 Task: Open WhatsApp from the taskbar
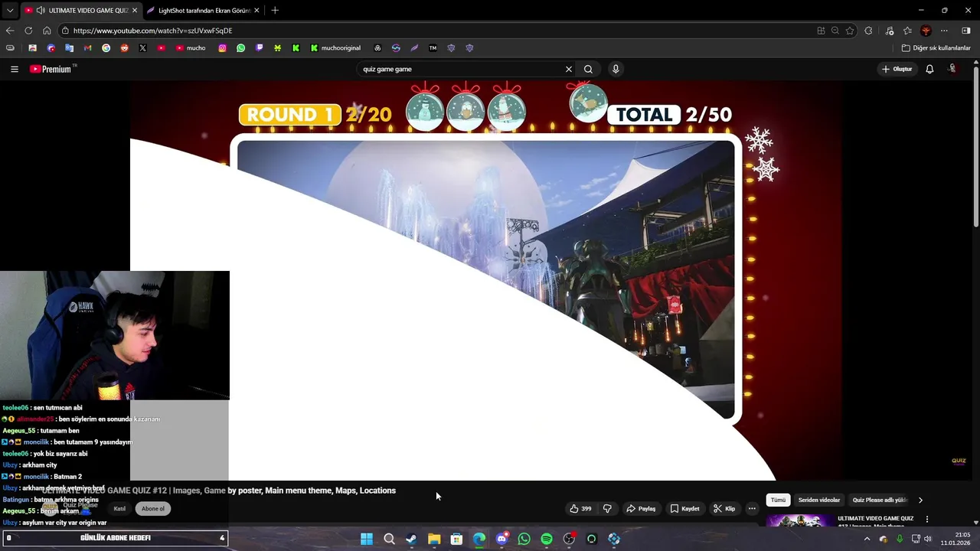[524, 539]
